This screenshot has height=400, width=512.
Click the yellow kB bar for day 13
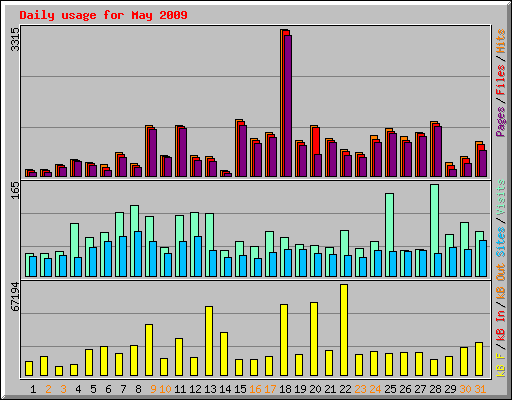pyautogui.click(x=209, y=341)
